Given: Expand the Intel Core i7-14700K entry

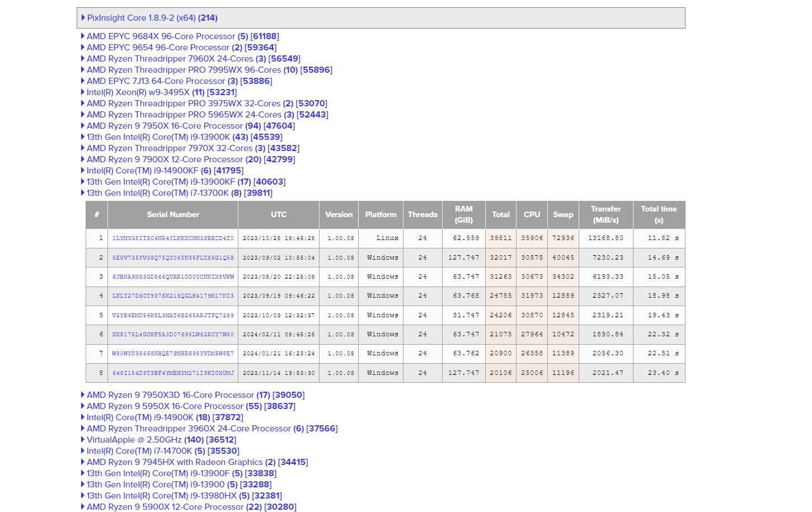Looking at the screenshot, I should (160, 451).
